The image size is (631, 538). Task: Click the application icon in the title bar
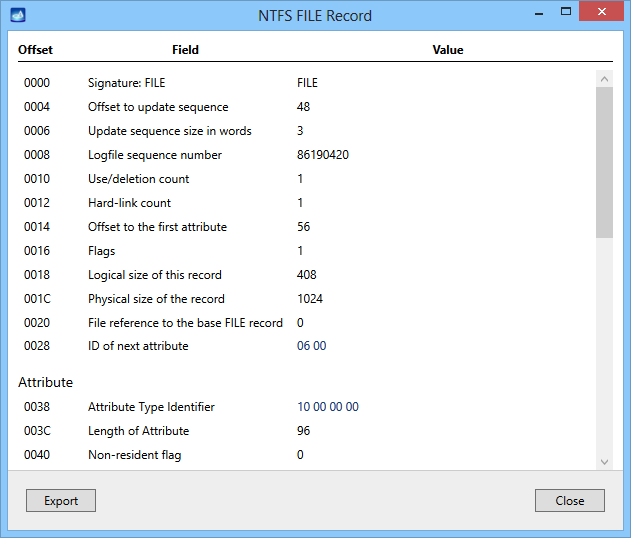click(x=18, y=15)
